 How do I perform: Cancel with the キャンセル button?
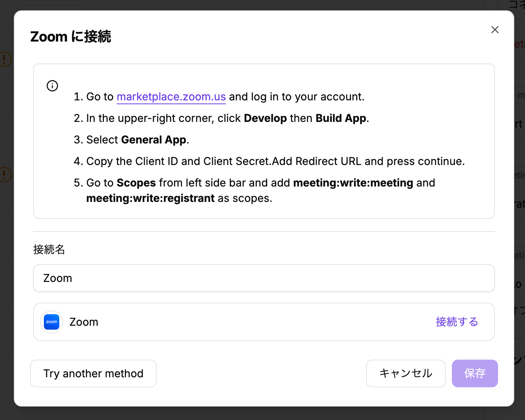(x=406, y=373)
